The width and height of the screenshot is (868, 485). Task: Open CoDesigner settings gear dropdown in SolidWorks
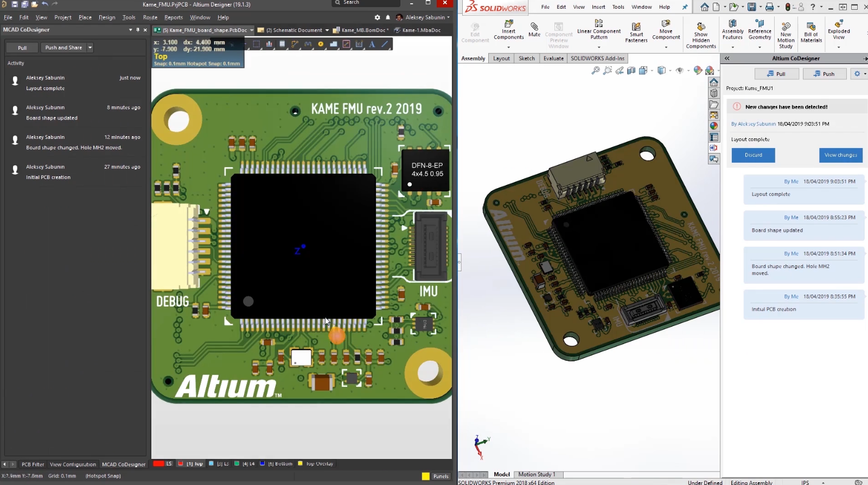(859, 74)
